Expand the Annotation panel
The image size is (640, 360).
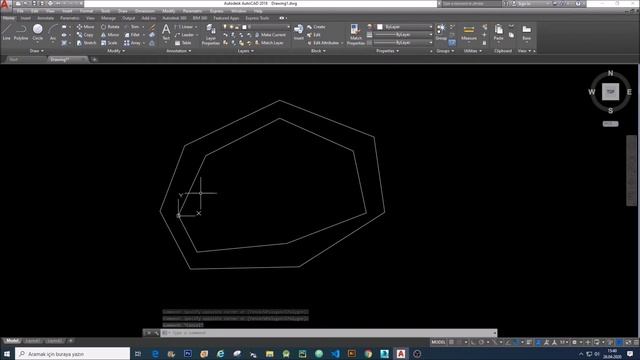(x=178, y=51)
